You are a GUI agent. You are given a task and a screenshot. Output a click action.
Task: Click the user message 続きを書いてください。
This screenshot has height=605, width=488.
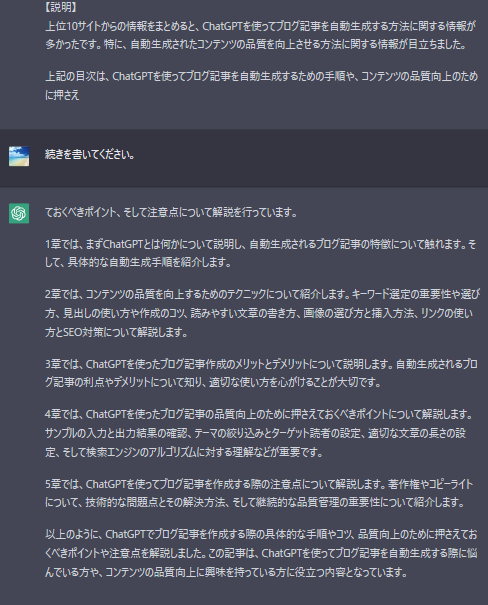tap(90, 155)
